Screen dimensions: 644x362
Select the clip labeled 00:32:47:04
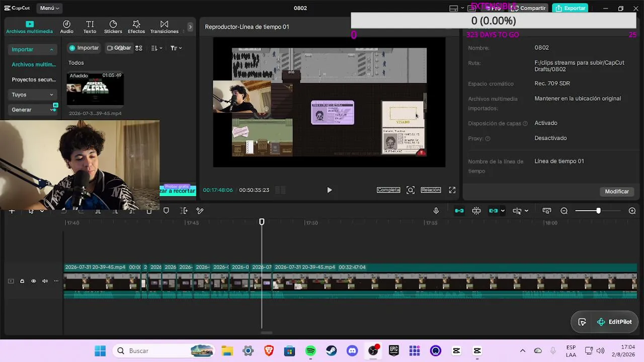point(455,282)
